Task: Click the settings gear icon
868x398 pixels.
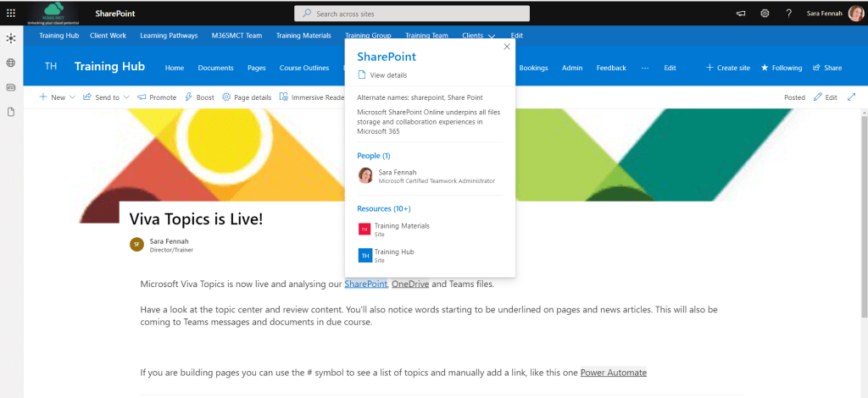Action: (x=765, y=14)
